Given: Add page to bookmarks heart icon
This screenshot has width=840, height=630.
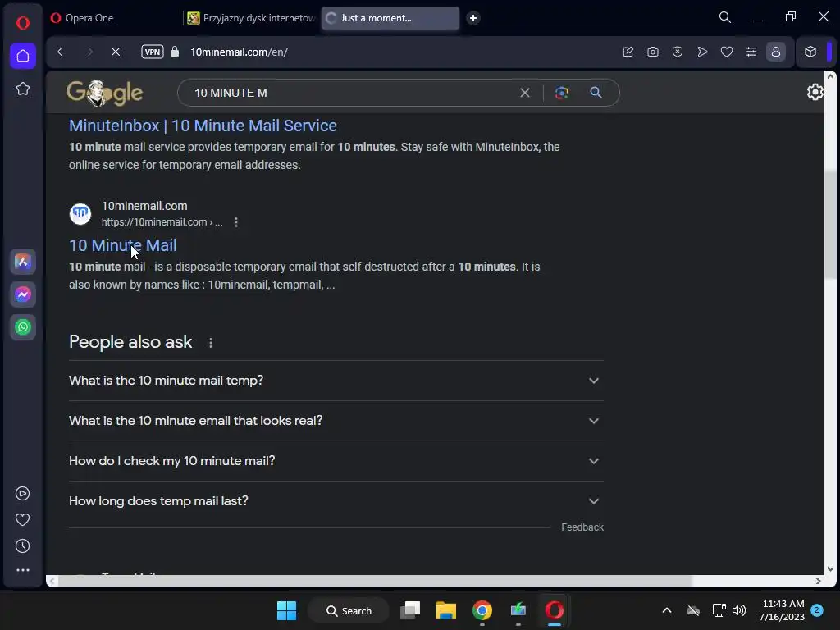Looking at the screenshot, I should tap(727, 52).
